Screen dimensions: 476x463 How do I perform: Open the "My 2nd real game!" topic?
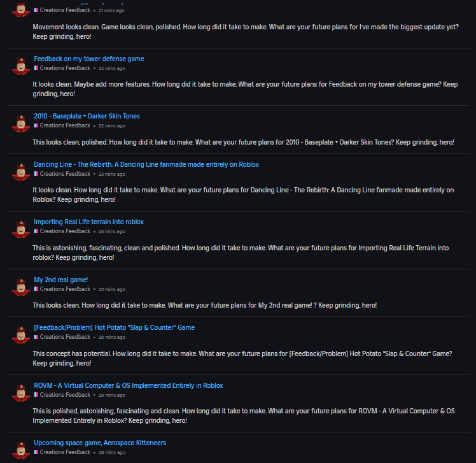[60, 280]
